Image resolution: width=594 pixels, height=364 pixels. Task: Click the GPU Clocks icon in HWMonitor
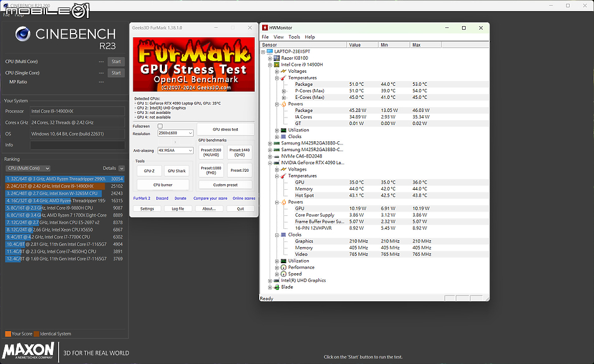pos(283,235)
